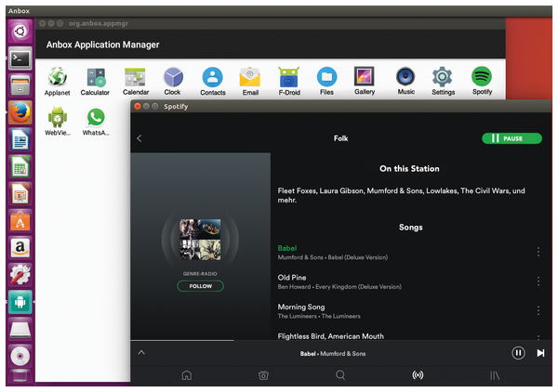Play Morning Song by The Lumineers

click(402, 311)
